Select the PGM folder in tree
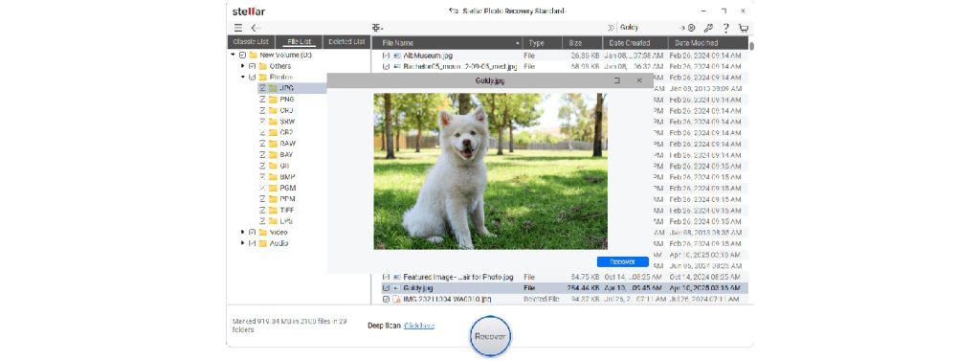This screenshot has width=980, height=361. click(287, 188)
